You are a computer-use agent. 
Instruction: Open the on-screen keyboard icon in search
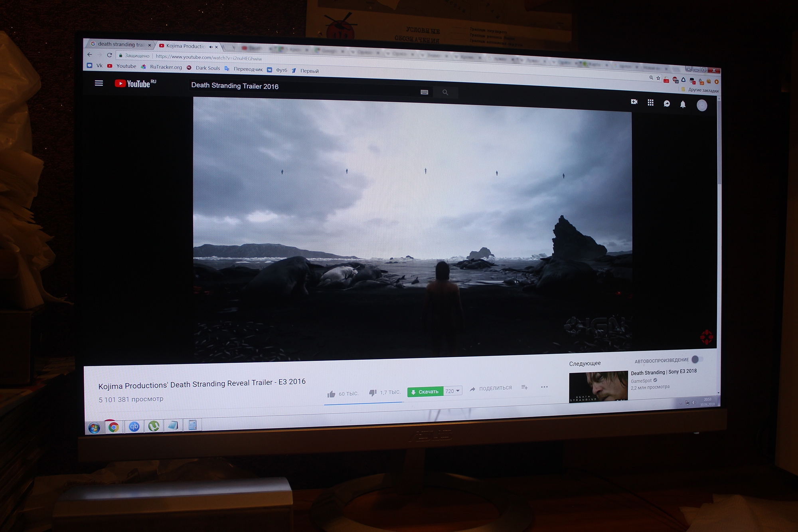coord(424,92)
